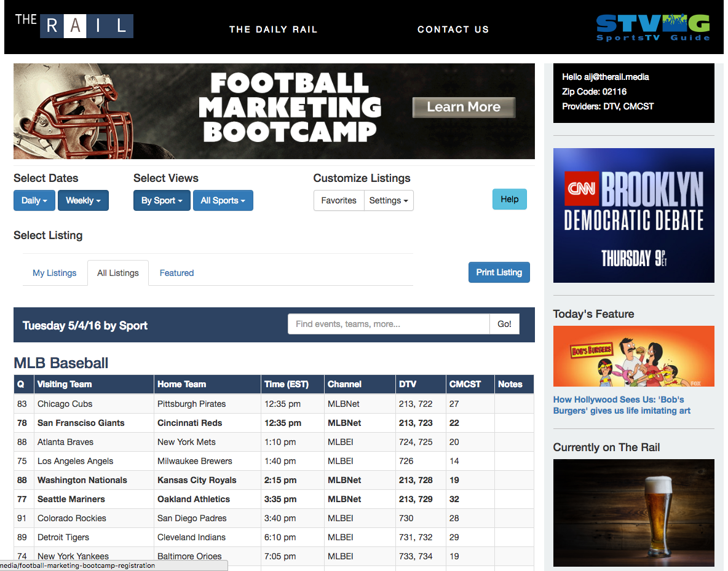
Task: Click The Rail logo in header
Action: pyautogui.click(x=74, y=26)
